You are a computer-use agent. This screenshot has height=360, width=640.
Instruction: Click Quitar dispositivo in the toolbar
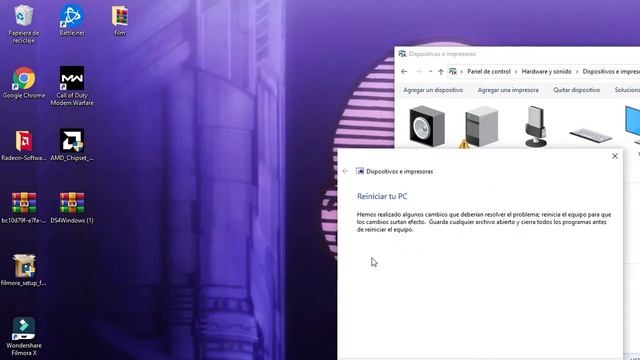(x=576, y=90)
